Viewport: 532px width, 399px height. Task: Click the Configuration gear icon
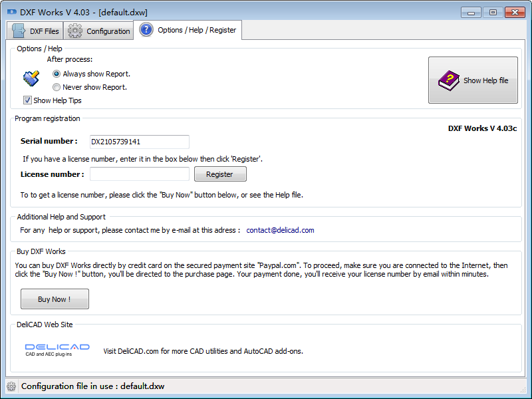coord(75,31)
